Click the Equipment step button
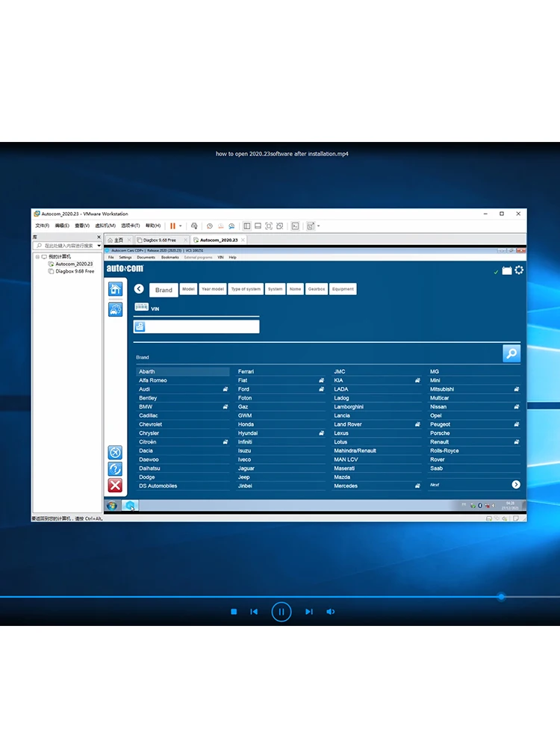 coord(343,289)
